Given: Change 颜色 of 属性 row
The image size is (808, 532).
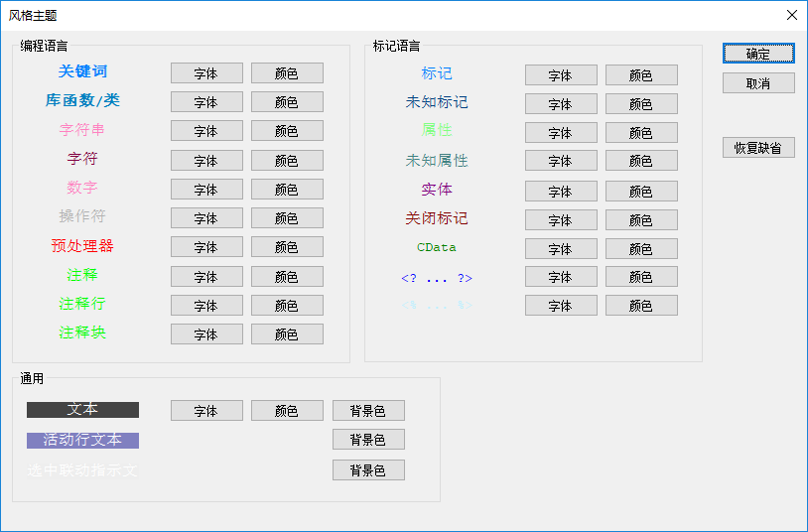Looking at the screenshot, I should pos(641,133).
